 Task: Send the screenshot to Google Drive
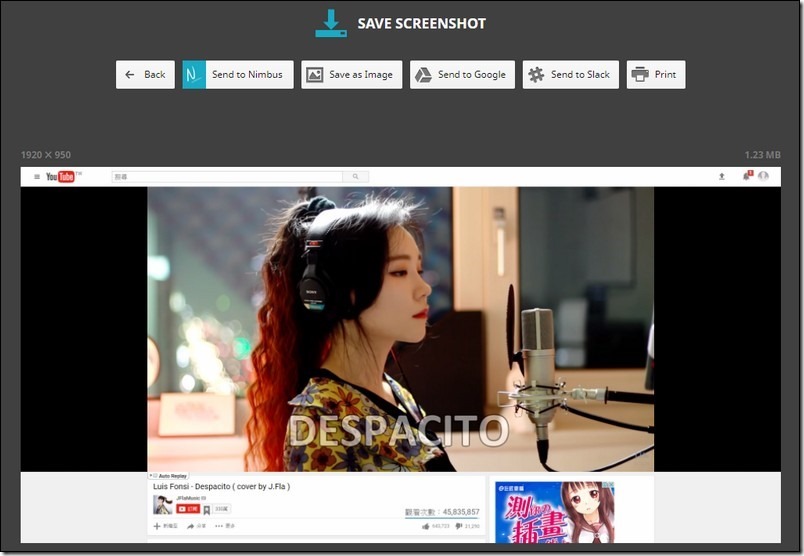[462, 74]
